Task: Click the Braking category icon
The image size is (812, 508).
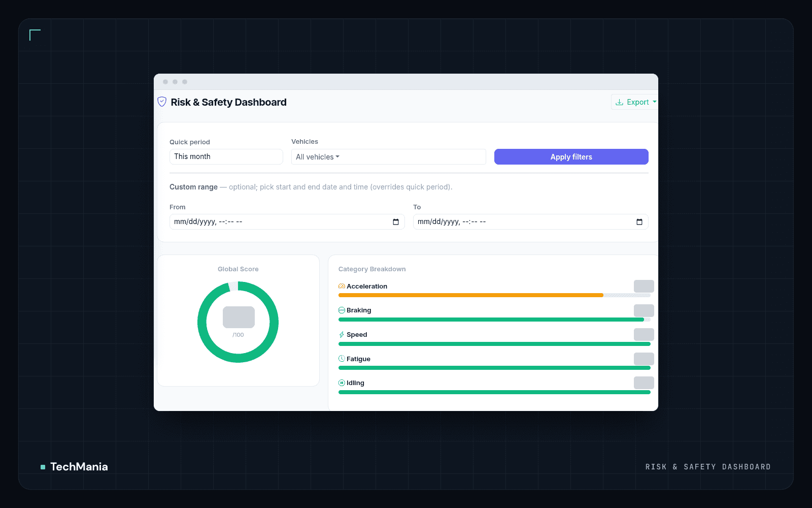Action: [x=342, y=310]
